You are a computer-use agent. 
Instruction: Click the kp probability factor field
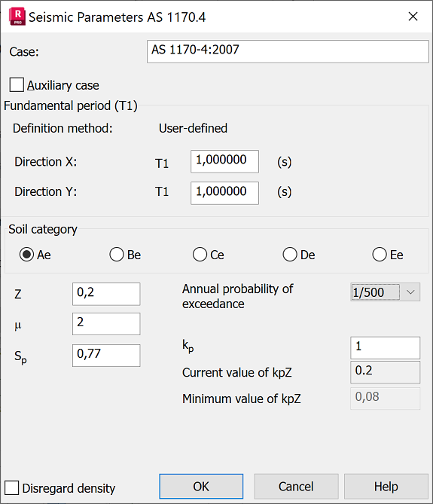coord(385,348)
